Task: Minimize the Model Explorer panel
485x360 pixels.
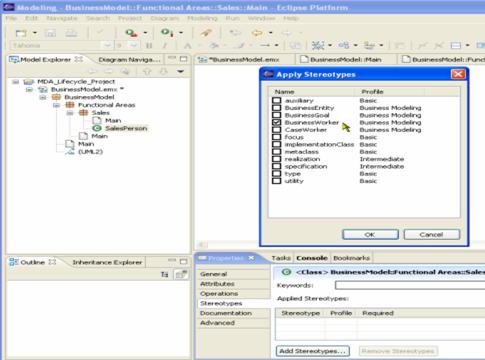Action: pos(172,59)
